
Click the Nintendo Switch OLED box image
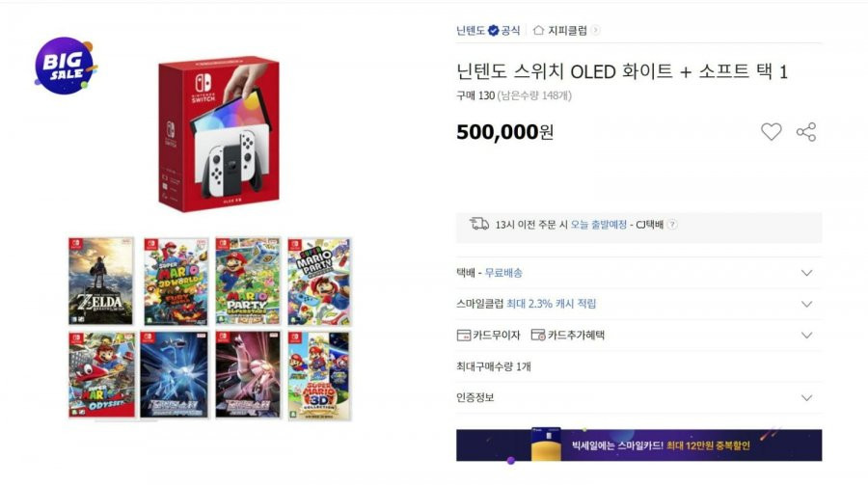pos(219,133)
